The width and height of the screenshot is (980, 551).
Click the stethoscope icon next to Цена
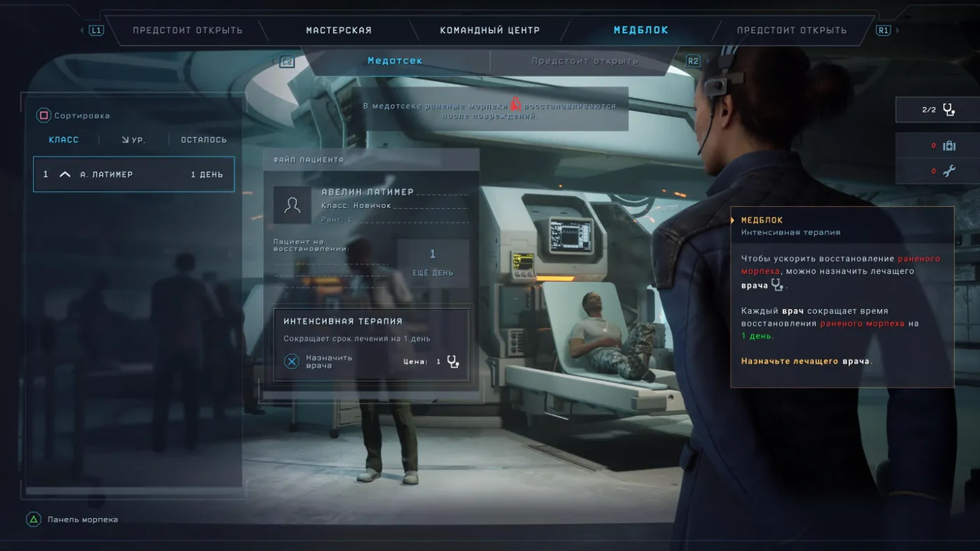coord(453,362)
